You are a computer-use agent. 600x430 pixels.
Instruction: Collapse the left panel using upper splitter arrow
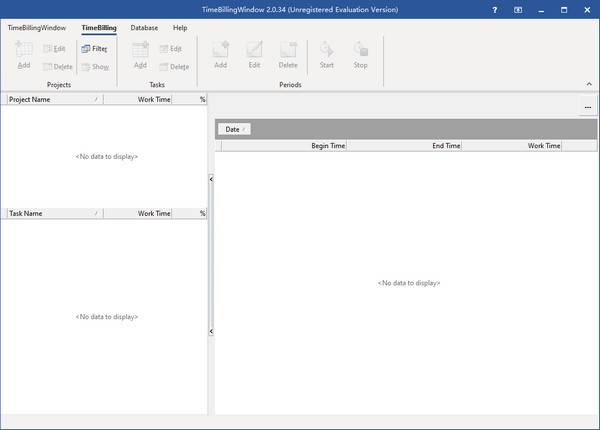point(211,178)
